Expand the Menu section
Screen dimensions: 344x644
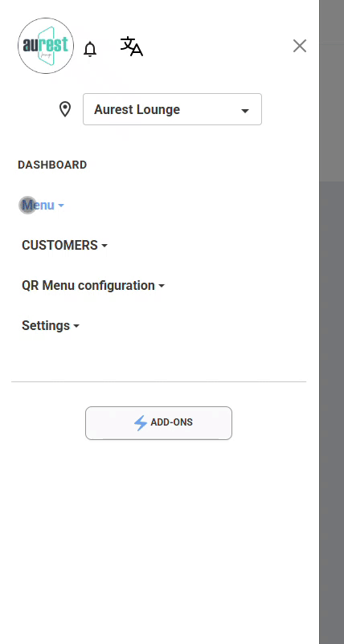click(x=43, y=205)
